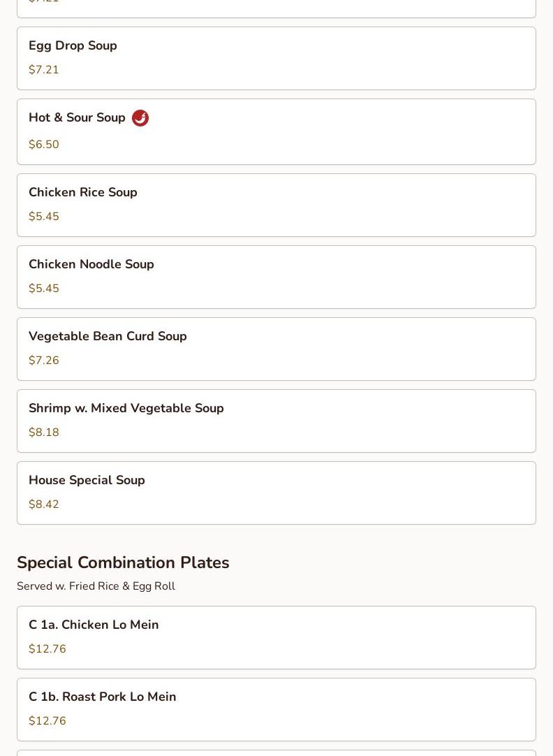Click the $6.50 price of Hot & Sour Soup

click(44, 144)
